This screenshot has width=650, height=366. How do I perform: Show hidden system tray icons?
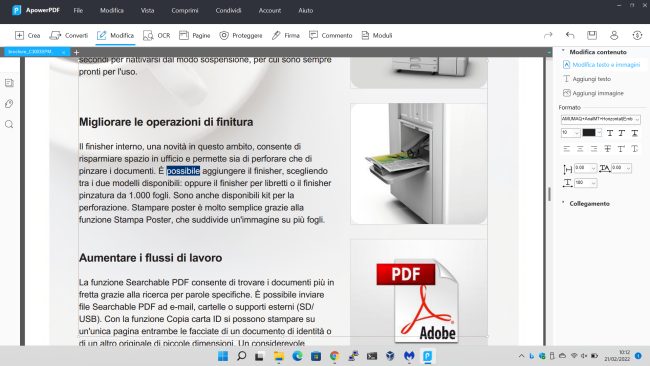coord(521,356)
